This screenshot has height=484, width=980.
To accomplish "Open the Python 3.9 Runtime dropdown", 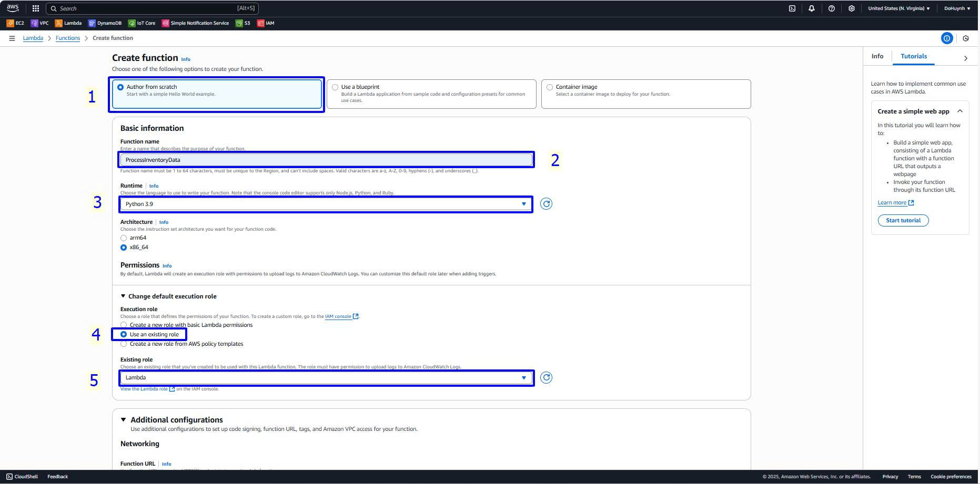I will tap(326, 204).
